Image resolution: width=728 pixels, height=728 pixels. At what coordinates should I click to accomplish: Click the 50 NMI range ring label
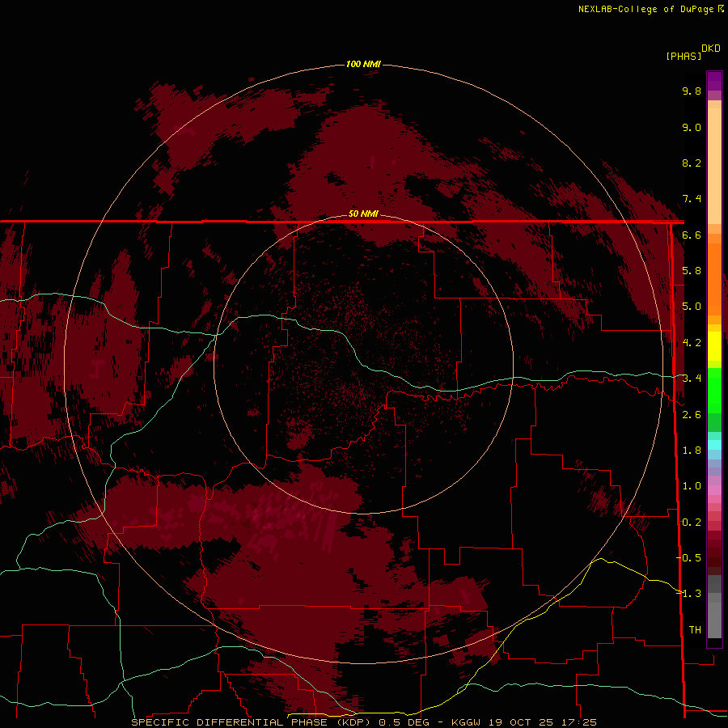(x=363, y=214)
